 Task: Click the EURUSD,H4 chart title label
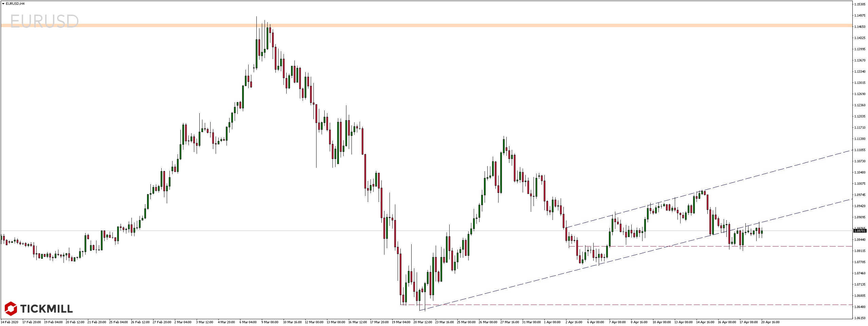click(x=15, y=4)
